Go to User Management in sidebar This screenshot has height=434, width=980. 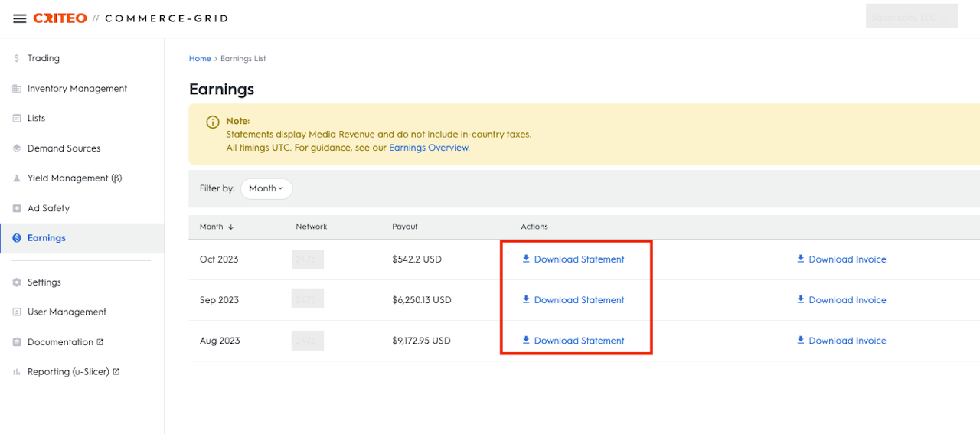(67, 312)
